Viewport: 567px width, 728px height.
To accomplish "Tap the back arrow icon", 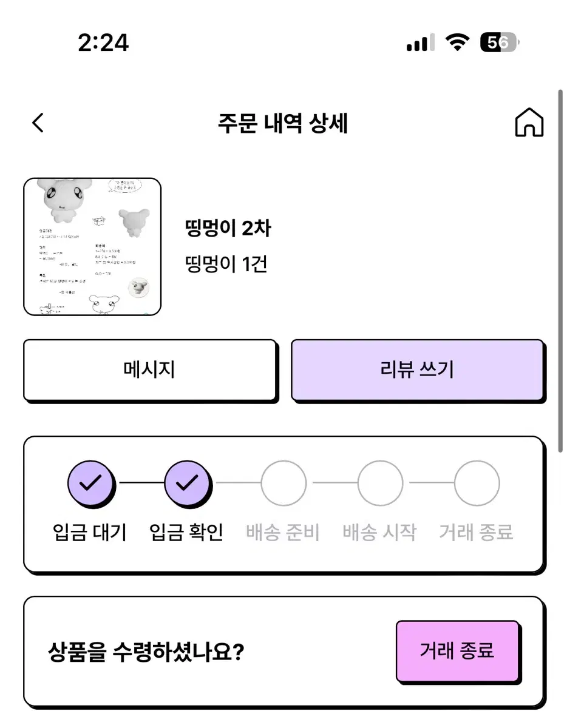I will click(38, 123).
